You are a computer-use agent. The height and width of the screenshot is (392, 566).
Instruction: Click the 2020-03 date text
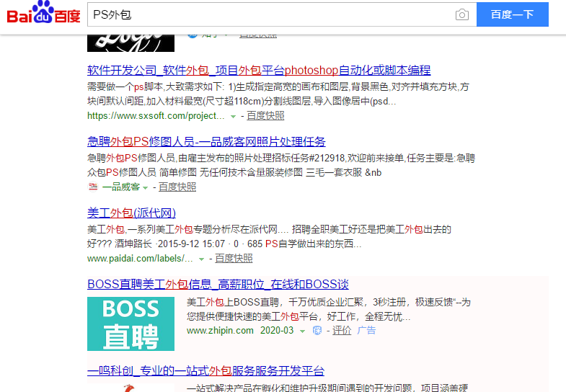tap(277, 330)
